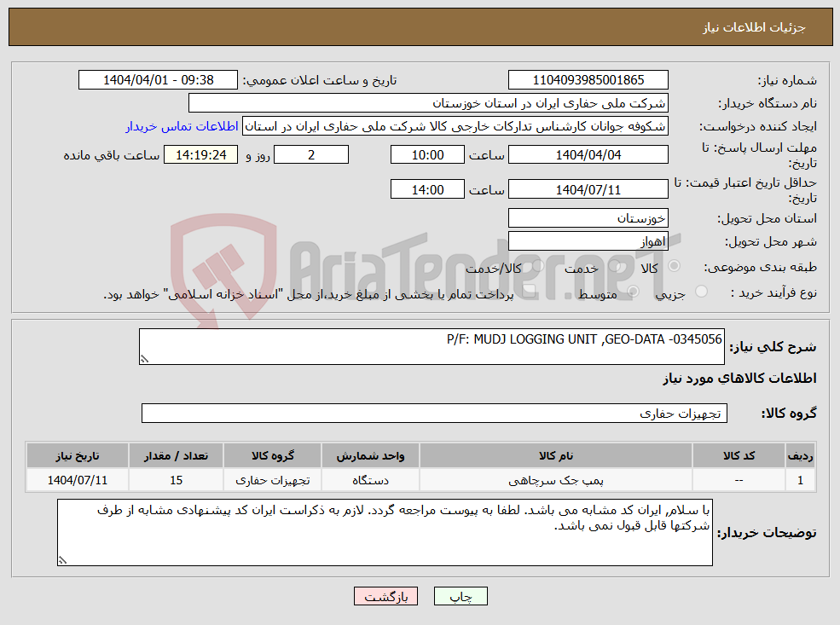Image resolution: width=840 pixels, height=625 pixels.
Task: Click the ساعت باقی مانده label
Action: point(112,155)
